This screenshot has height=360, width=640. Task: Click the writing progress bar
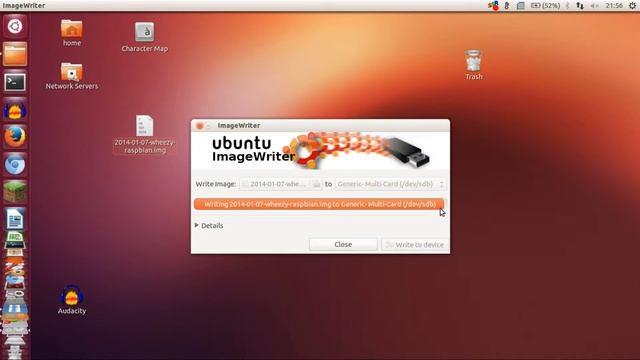319,204
